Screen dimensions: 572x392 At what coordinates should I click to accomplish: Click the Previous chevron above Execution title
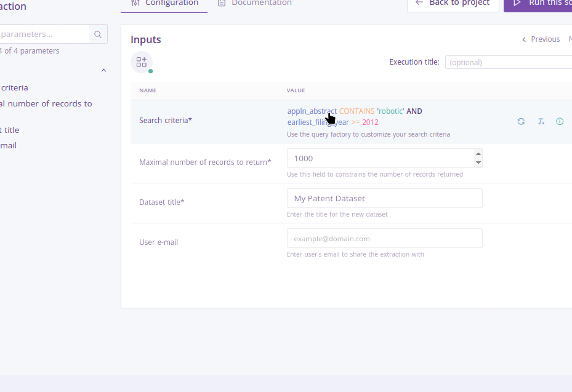coord(525,39)
